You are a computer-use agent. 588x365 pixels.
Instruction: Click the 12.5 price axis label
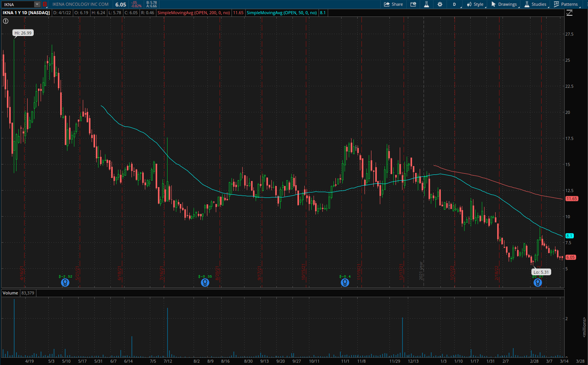(x=570, y=190)
